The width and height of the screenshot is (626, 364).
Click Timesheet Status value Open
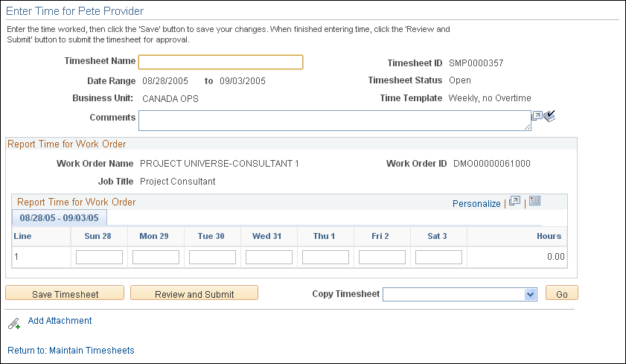459,80
